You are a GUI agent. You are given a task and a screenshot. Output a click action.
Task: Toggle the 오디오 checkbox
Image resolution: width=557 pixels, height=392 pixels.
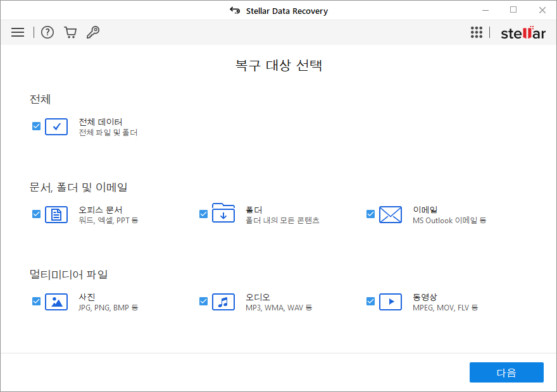(x=203, y=301)
